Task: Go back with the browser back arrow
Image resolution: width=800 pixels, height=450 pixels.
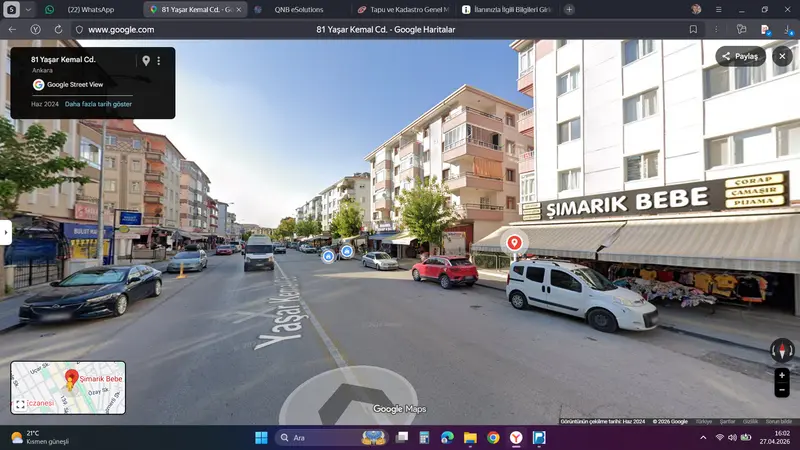Action: pyautogui.click(x=12, y=30)
